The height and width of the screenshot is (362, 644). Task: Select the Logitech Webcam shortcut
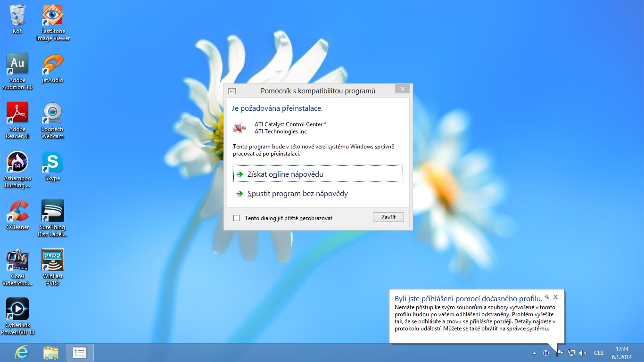click(53, 121)
